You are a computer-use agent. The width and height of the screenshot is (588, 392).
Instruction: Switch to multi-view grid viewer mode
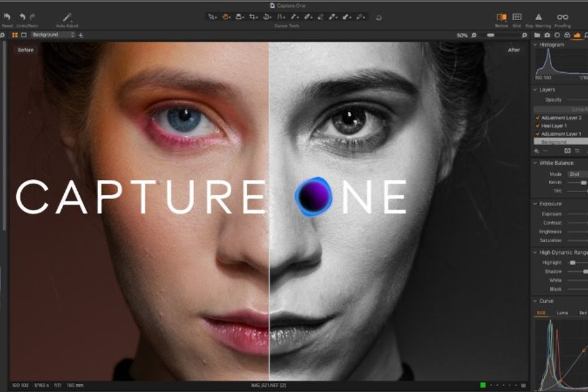[15, 35]
